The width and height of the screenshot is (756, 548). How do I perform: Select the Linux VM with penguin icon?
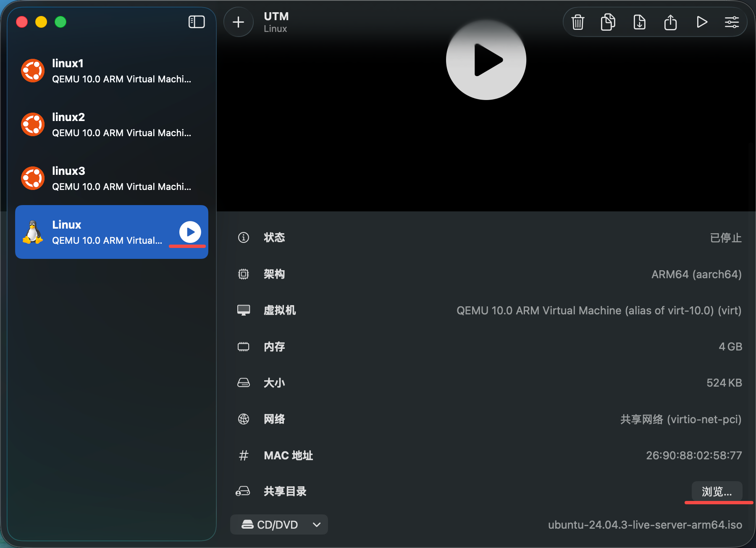coord(112,232)
